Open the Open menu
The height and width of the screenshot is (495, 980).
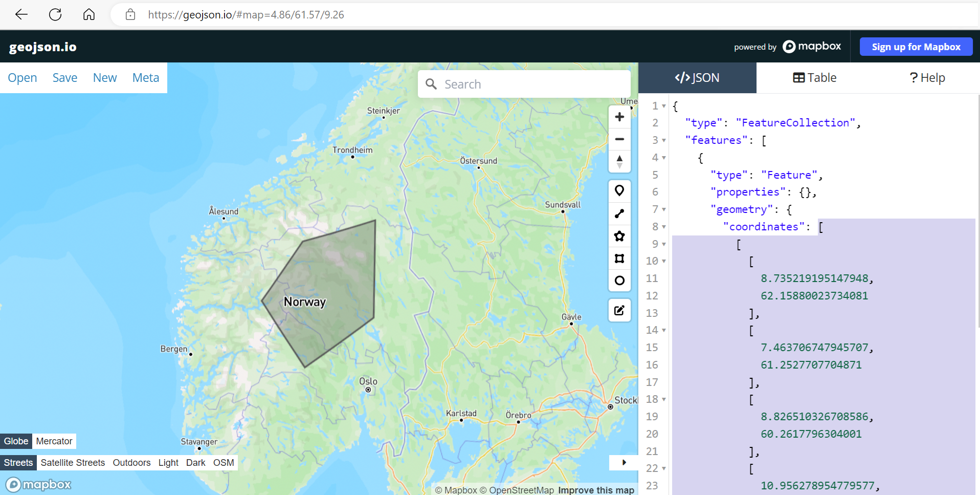click(x=23, y=78)
